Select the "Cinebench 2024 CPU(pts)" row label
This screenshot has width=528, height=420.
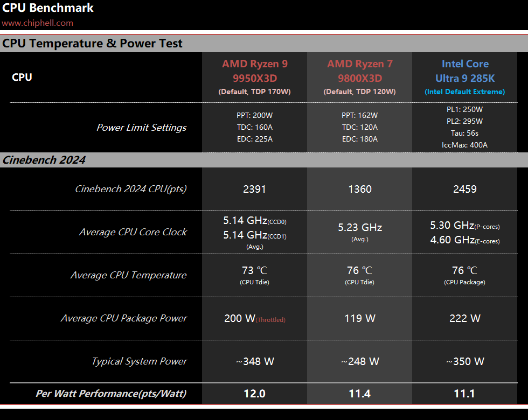130,189
